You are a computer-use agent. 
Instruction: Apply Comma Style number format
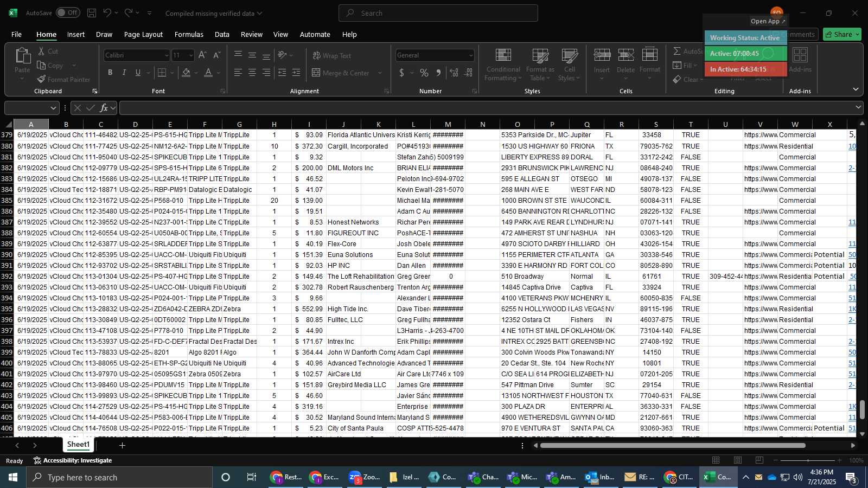[438, 73]
